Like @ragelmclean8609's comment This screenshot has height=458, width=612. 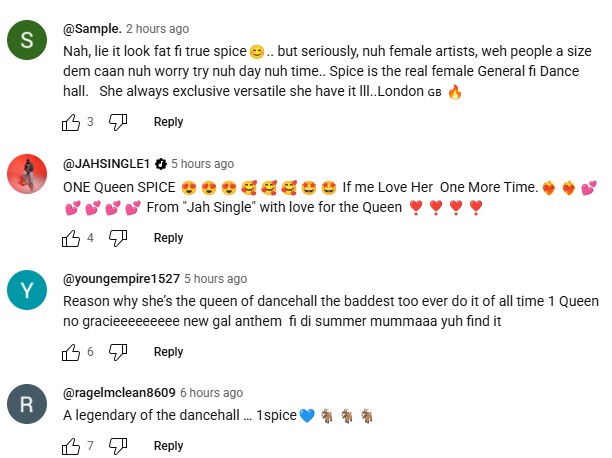coord(71,446)
